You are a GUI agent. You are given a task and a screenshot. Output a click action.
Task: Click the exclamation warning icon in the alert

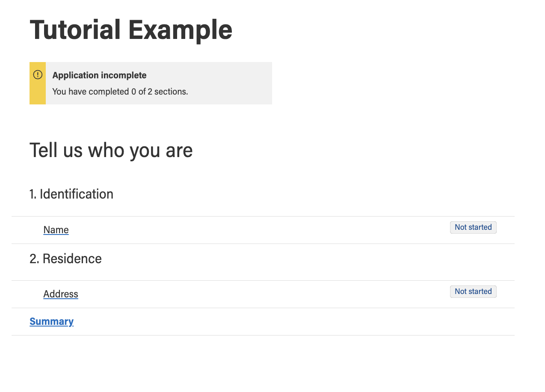(38, 75)
